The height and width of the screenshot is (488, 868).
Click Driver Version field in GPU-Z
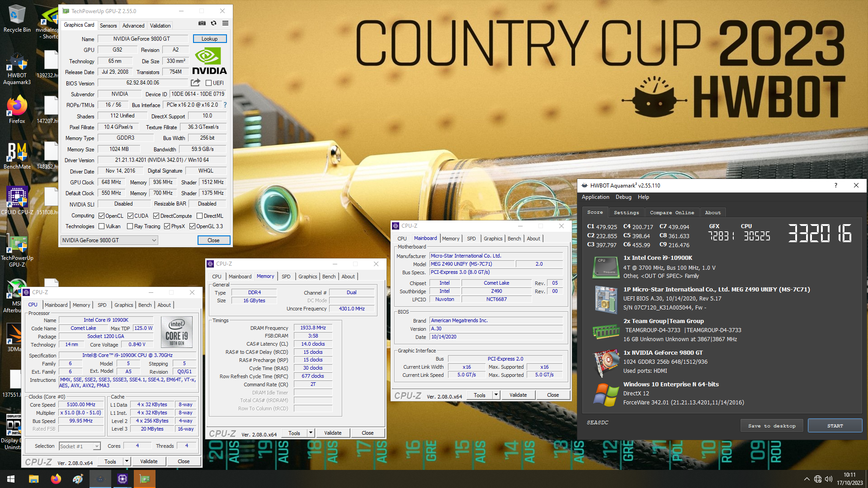[x=162, y=160]
